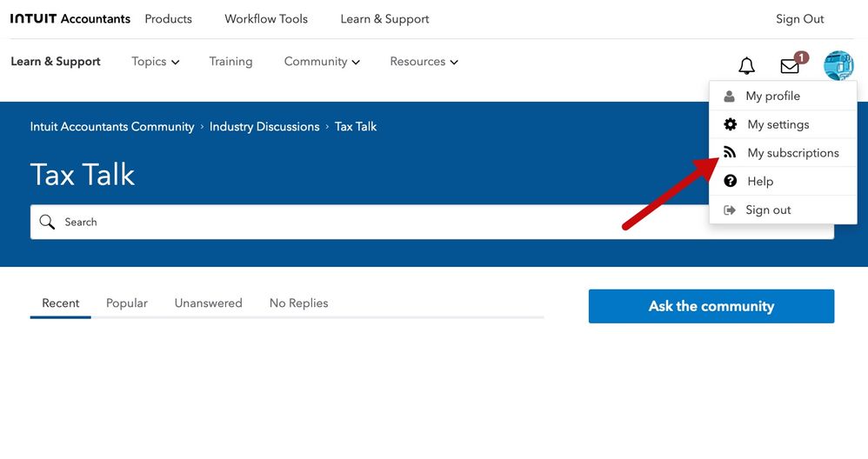
Task: Switch to the Recent tab
Action: [60, 303]
